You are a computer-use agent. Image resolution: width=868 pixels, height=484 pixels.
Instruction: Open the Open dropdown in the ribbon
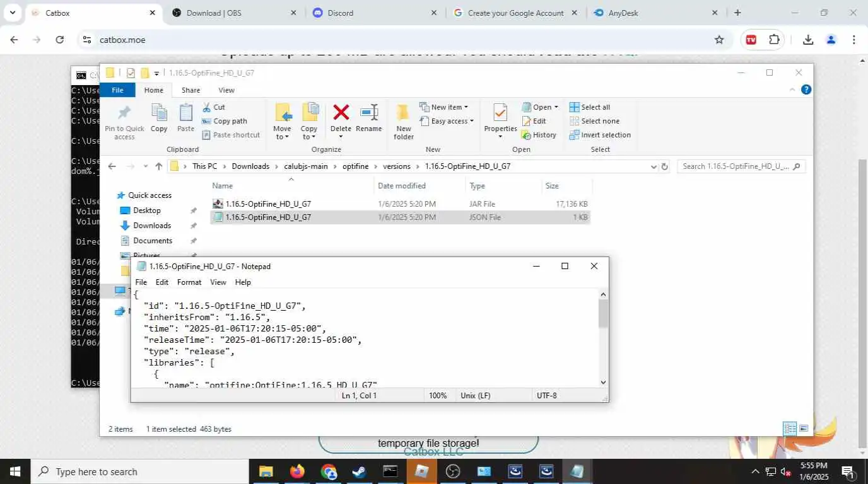(540, 107)
